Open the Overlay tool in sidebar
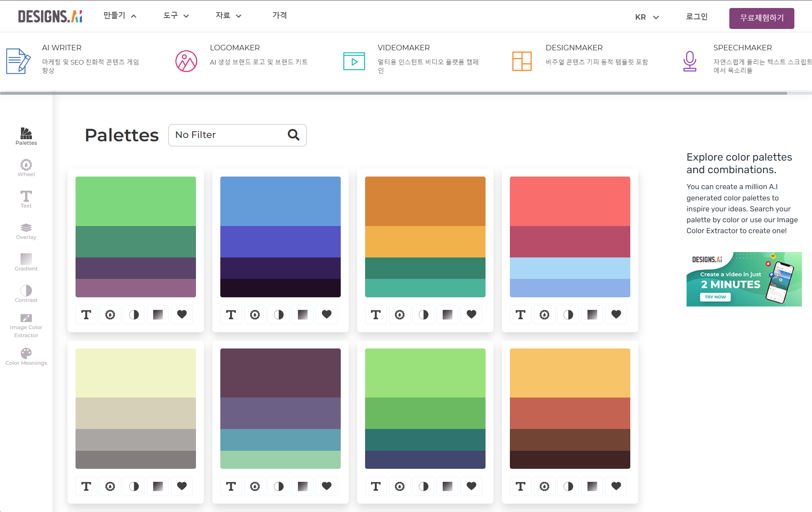The width and height of the screenshot is (812, 512). 26,231
